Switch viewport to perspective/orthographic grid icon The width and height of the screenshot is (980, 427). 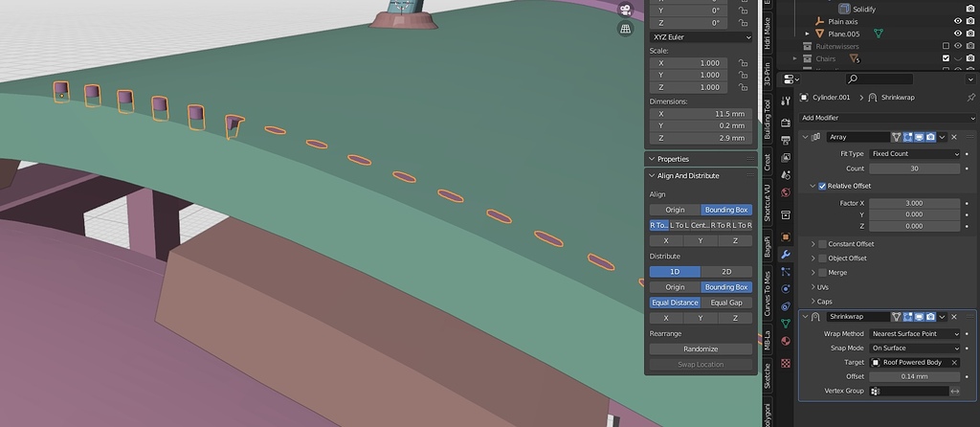[x=625, y=29]
